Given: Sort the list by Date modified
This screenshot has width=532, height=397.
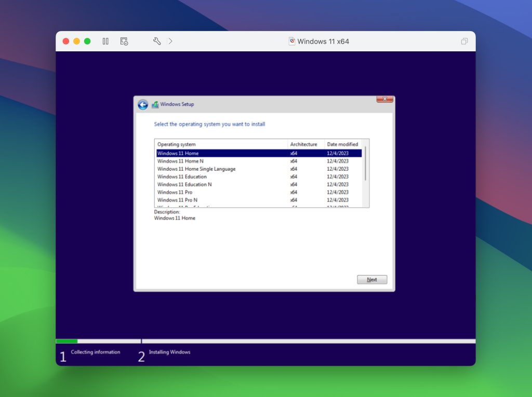Looking at the screenshot, I should (x=344, y=144).
